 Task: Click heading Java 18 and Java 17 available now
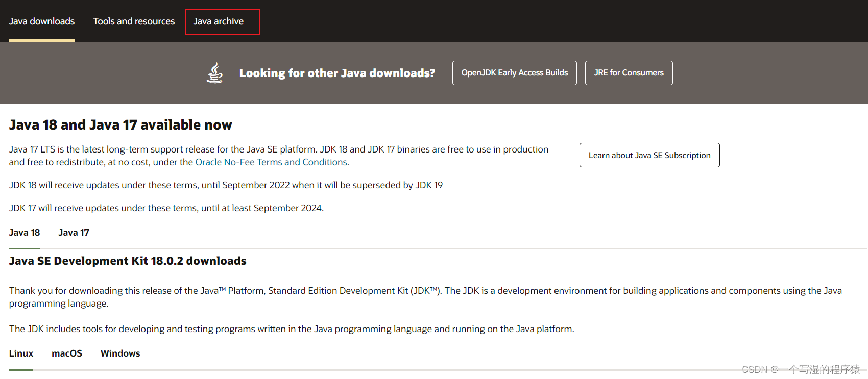coord(120,125)
